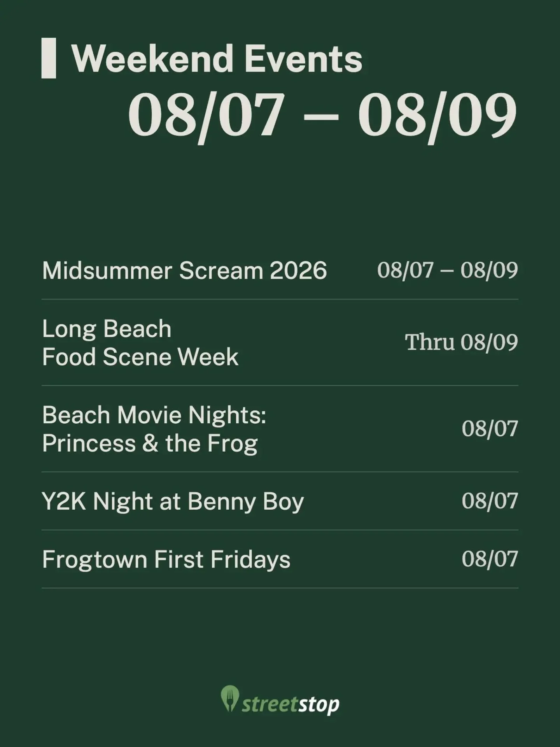Image resolution: width=560 pixels, height=747 pixels.
Task: Click the Princess & the Frog subtitle line
Action: click(x=150, y=444)
